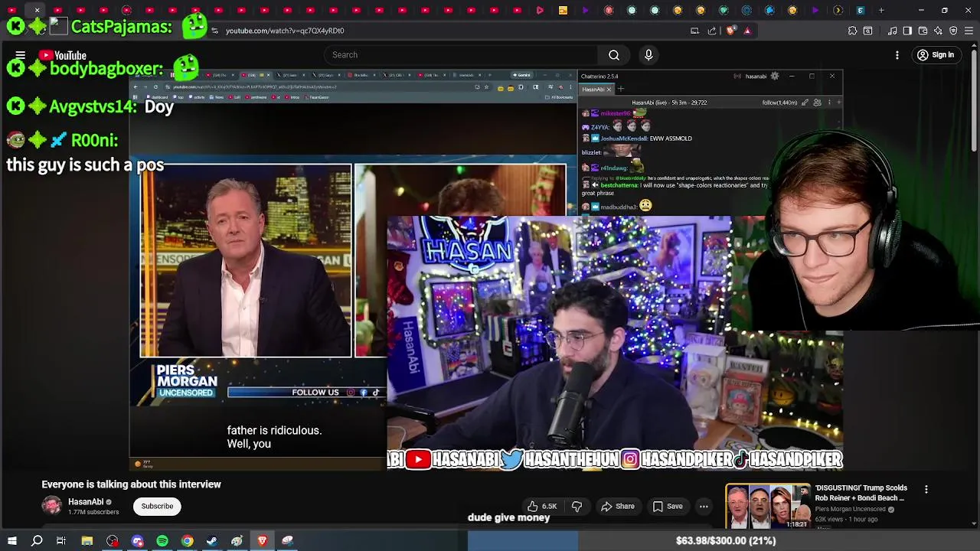Open the Brave VPN shield icon
Viewport: 980px width, 551px height.
pos(953,31)
